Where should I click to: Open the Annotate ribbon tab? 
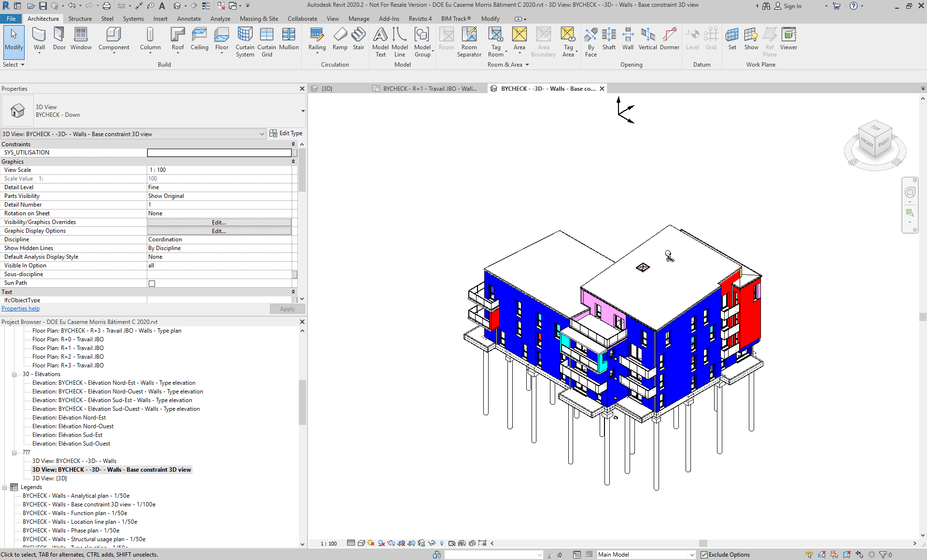[189, 19]
